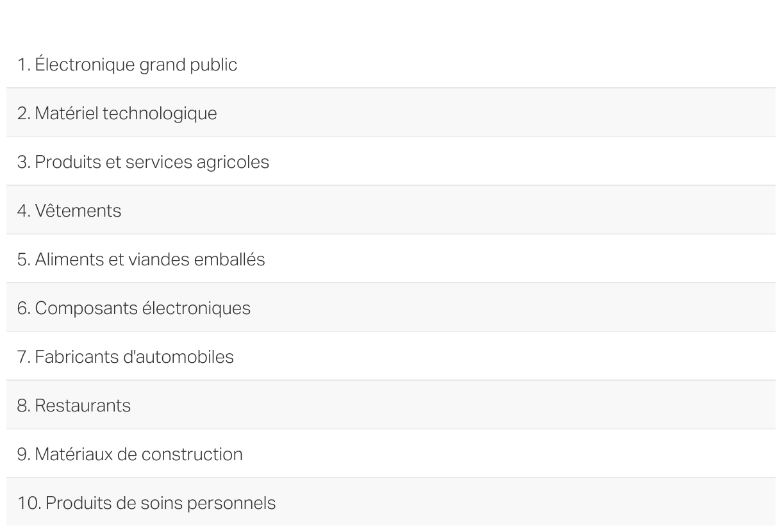Click the number 5 list marker
Image resolution: width=782 pixels, height=532 pixels.
(24, 260)
